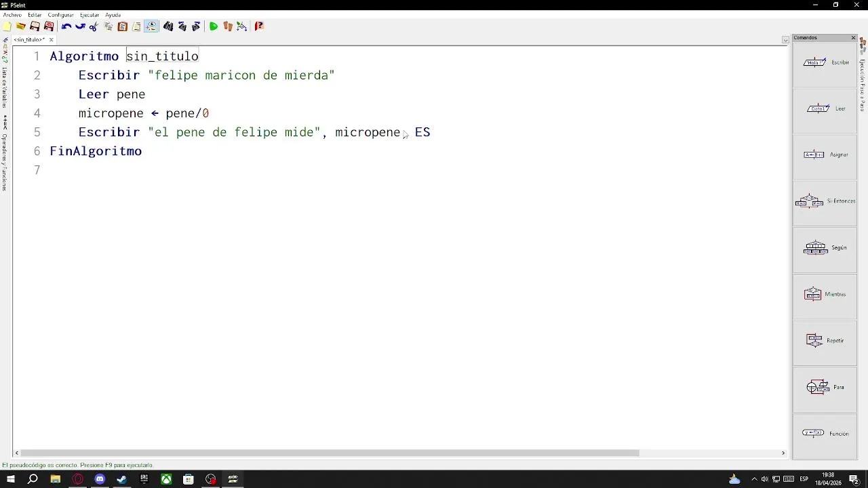Image resolution: width=868 pixels, height=488 pixels.
Task: Close the sin_titulo tab
Action: (51, 40)
